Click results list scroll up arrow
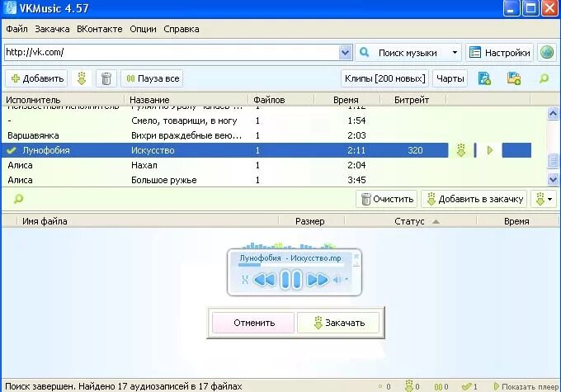Image resolution: width=561 pixels, height=392 pixels. click(553, 114)
